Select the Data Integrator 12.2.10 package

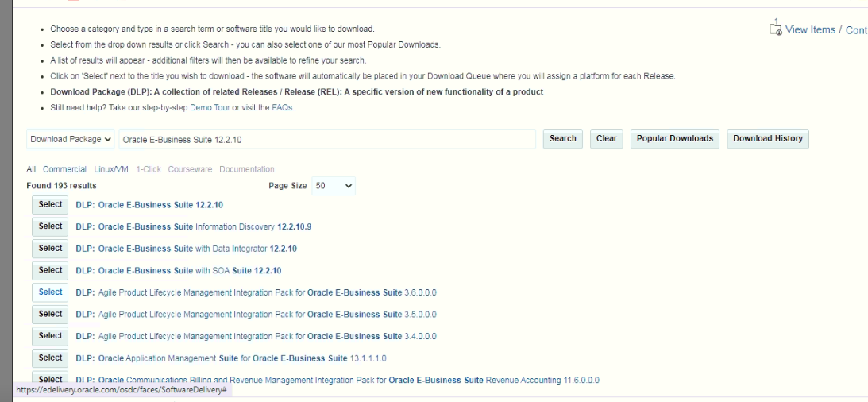50,249
